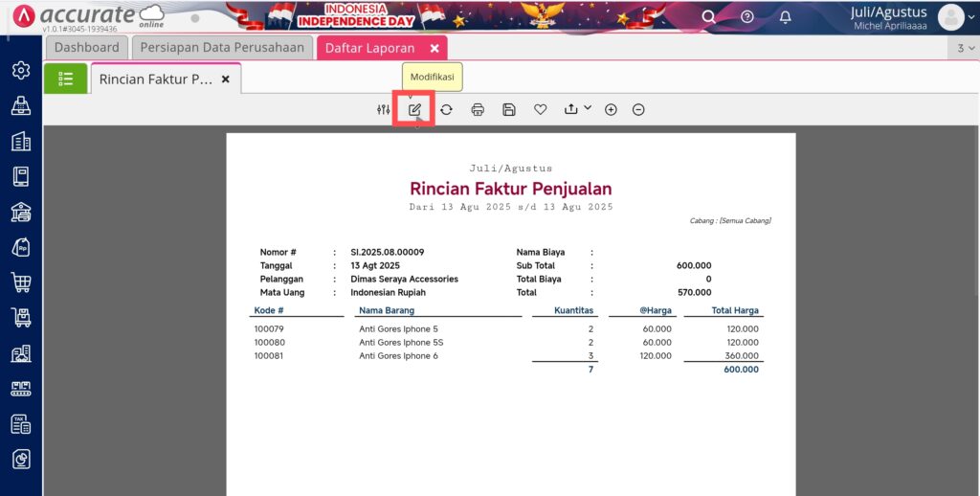Open the green report list button
Image resolution: width=980 pixels, height=496 pixels.
click(x=66, y=79)
